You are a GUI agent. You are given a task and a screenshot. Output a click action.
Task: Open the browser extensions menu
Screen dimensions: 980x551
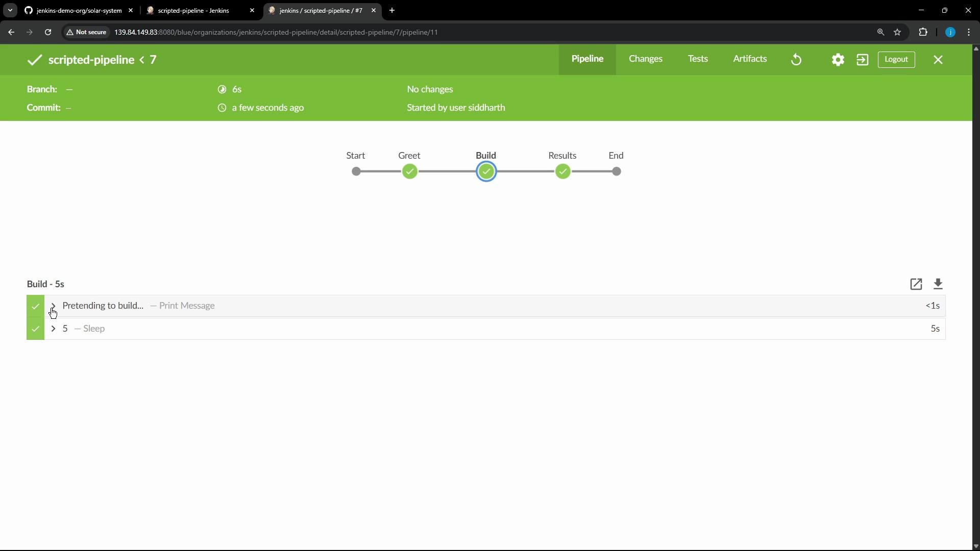click(923, 32)
